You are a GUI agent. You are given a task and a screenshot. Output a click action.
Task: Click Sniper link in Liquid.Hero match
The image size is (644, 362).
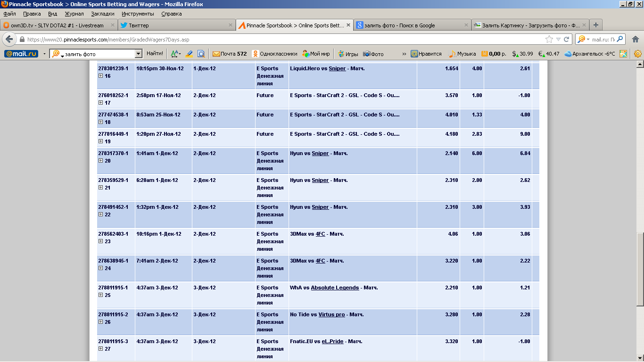tap(337, 69)
